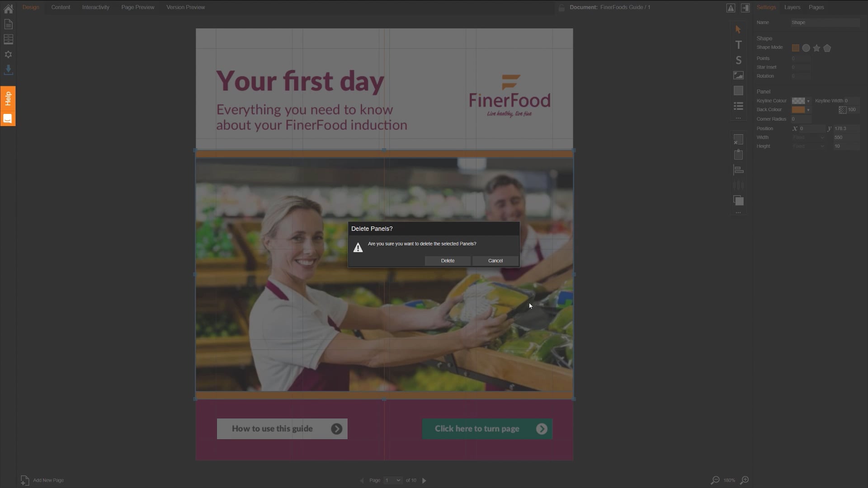Image resolution: width=868 pixels, height=488 pixels.
Task: Select the image panel tool
Action: click(x=738, y=75)
